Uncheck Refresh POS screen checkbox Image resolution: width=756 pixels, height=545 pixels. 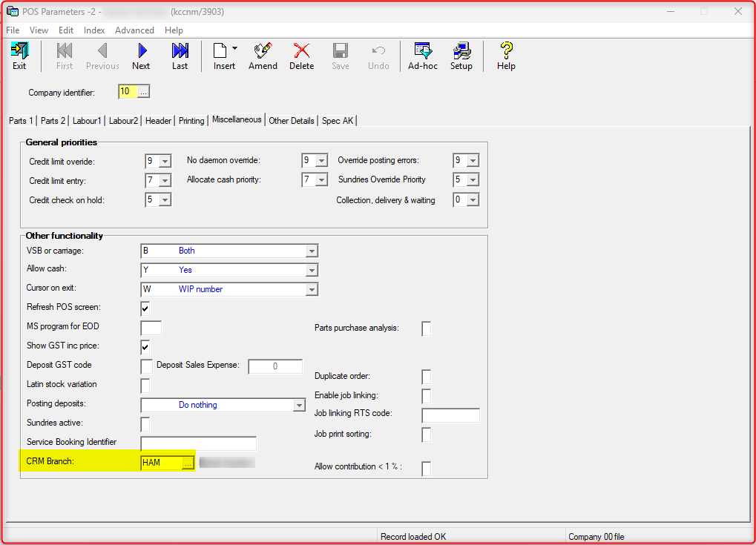pos(145,308)
